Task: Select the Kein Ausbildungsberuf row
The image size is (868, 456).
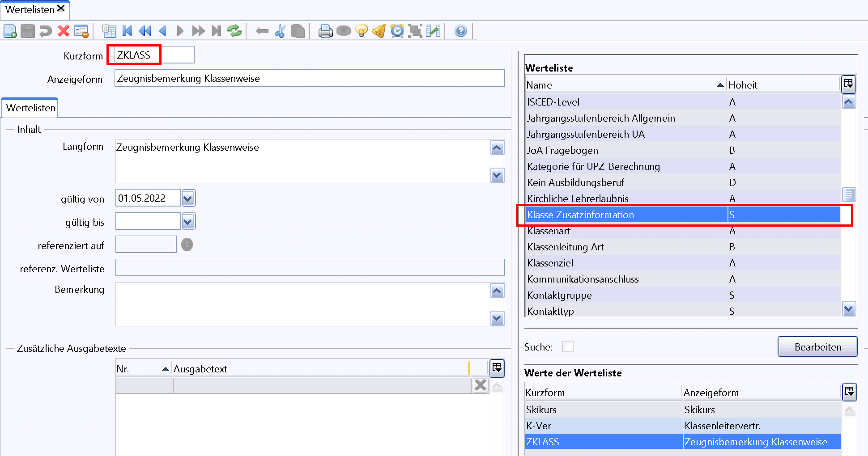Action: 683,182
